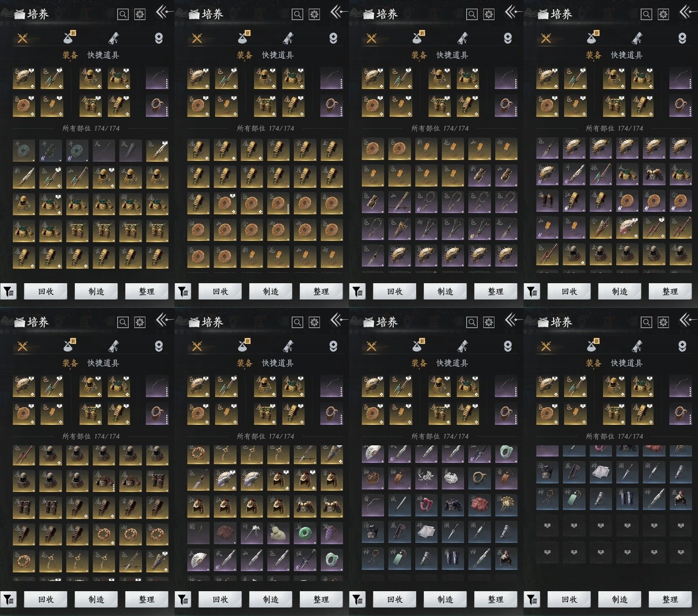
Task: Select equipped helmet slot in bottom-left panel
Action: pos(91,386)
